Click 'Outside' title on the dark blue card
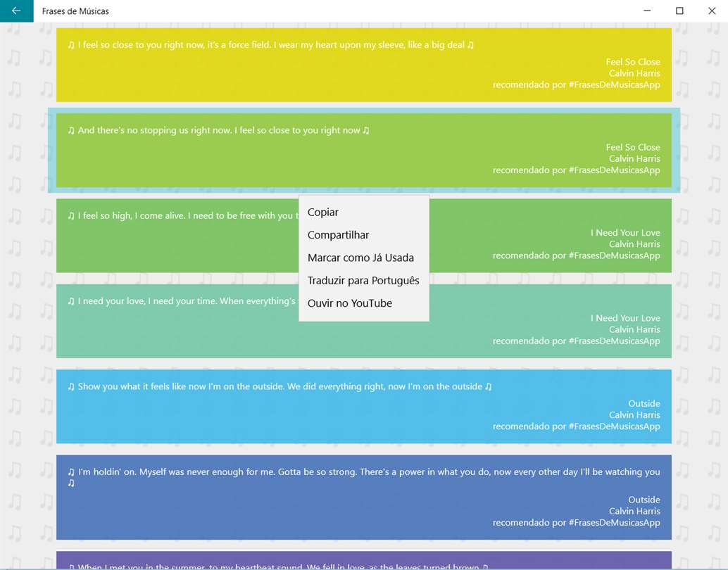 pyautogui.click(x=644, y=500)
